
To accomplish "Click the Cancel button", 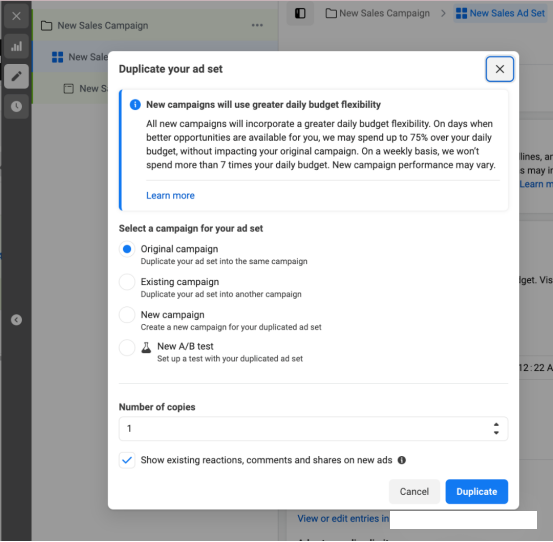I will pos(414,492).
